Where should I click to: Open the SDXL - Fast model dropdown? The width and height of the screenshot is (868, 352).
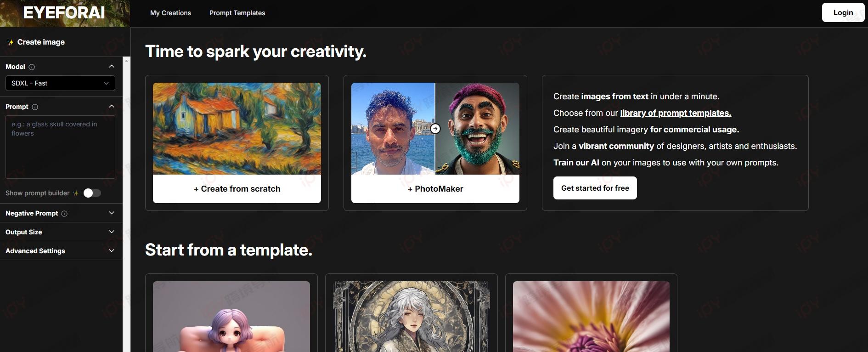pos(60,83)
